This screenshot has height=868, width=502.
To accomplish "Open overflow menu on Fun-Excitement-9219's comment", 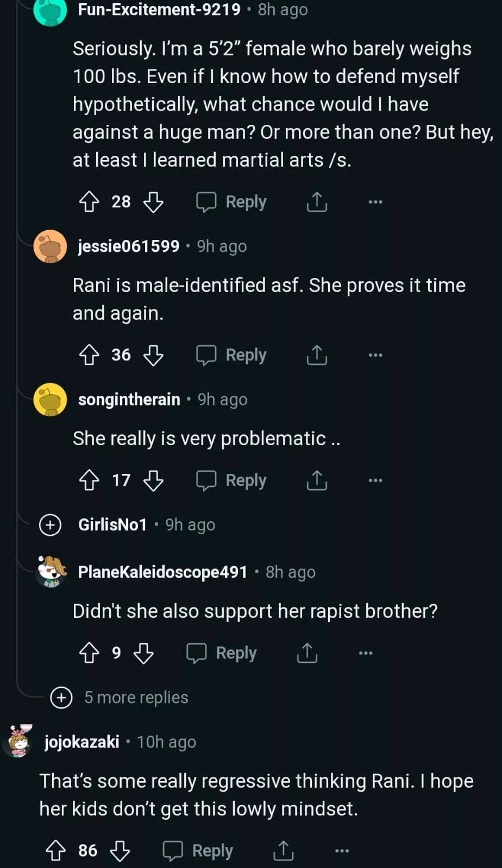I will (375, 202).
